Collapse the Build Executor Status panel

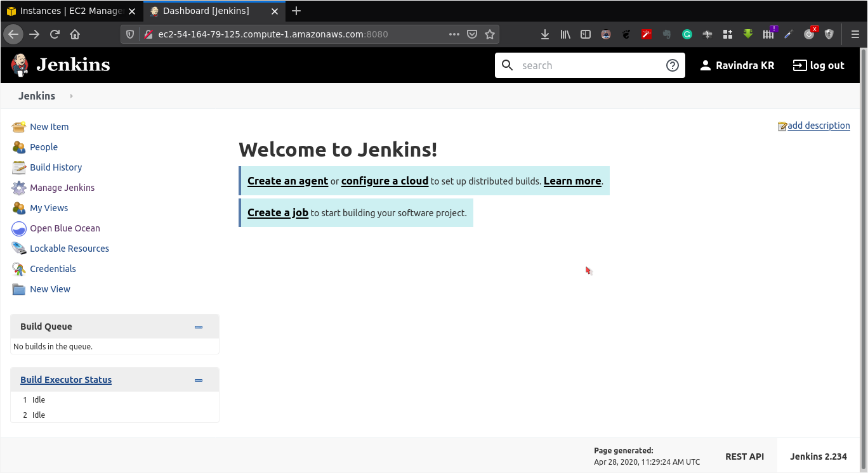(199, 380)
